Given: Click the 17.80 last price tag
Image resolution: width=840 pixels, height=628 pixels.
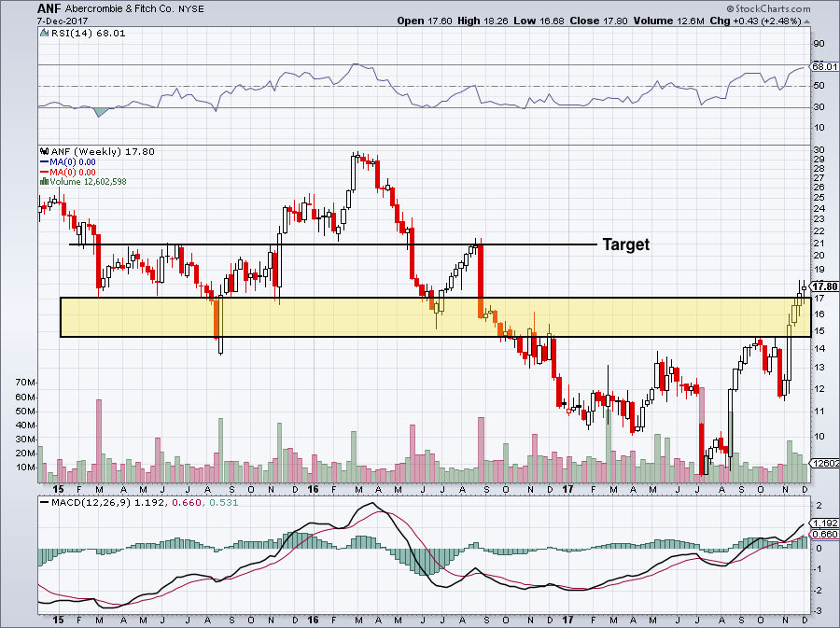Looking at the screenshot, I should click(x=826, y=286).
